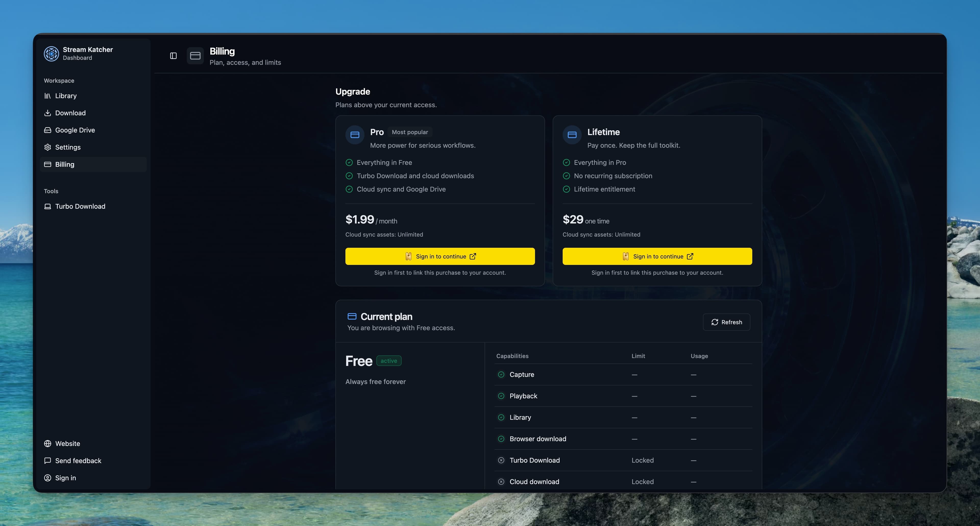Screen dimensions: 980x526
Task: Click the green active badge
Action: [x=389, y=361]
